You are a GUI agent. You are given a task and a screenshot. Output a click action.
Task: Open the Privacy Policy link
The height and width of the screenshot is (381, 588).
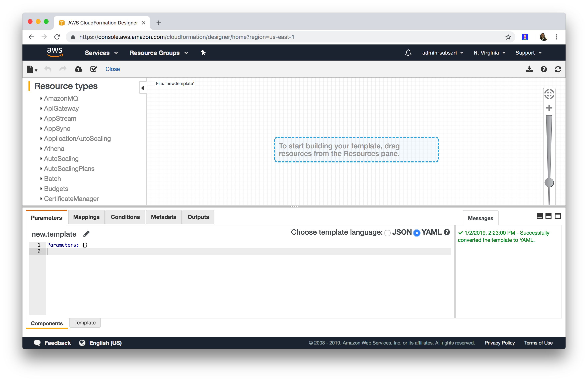(x=499, y=343)
